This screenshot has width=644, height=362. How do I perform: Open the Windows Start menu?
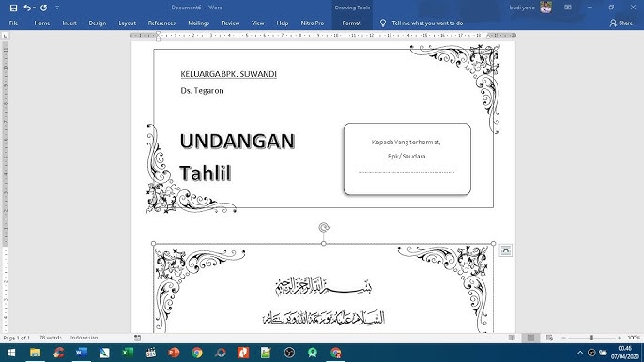11,353
